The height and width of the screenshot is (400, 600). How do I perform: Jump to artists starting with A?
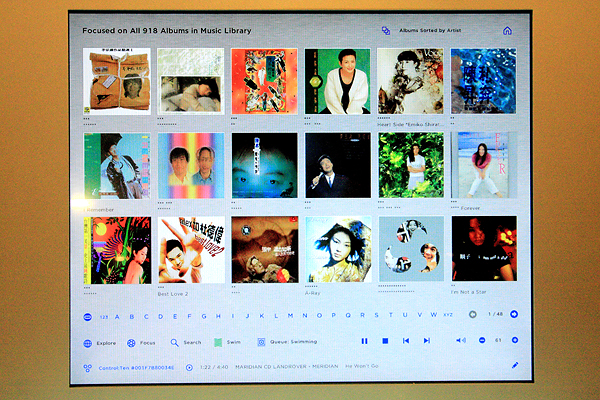pos(117,317)
